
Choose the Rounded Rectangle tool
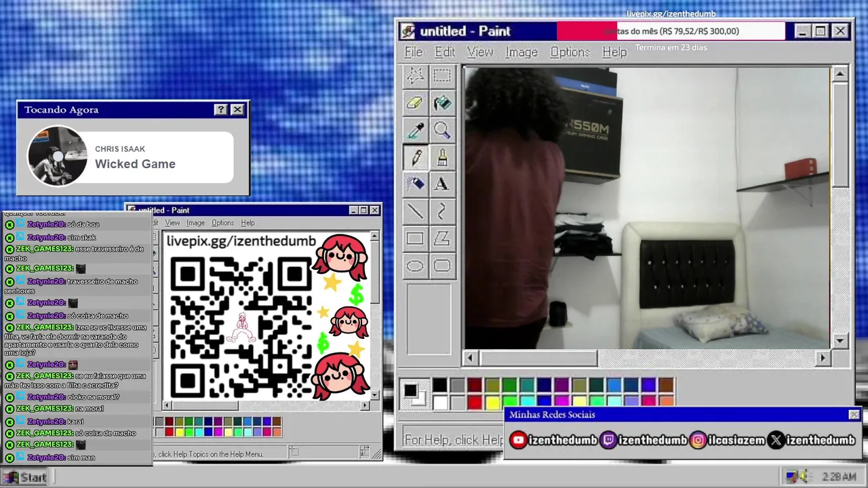click(441, 266)
